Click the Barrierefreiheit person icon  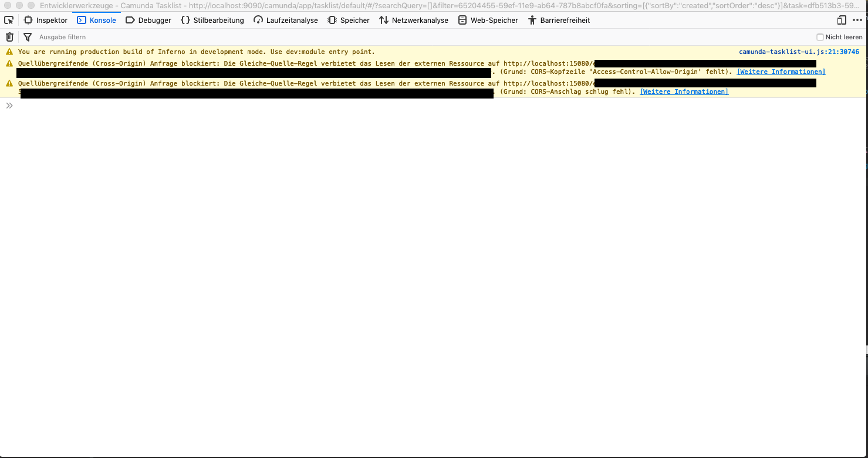[x=532, y=20]
